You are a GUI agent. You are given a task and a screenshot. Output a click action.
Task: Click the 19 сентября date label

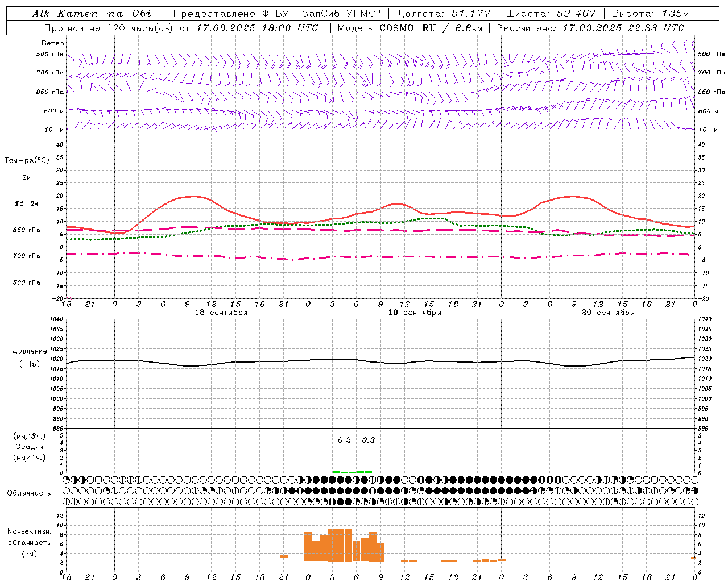coord(415,313)
